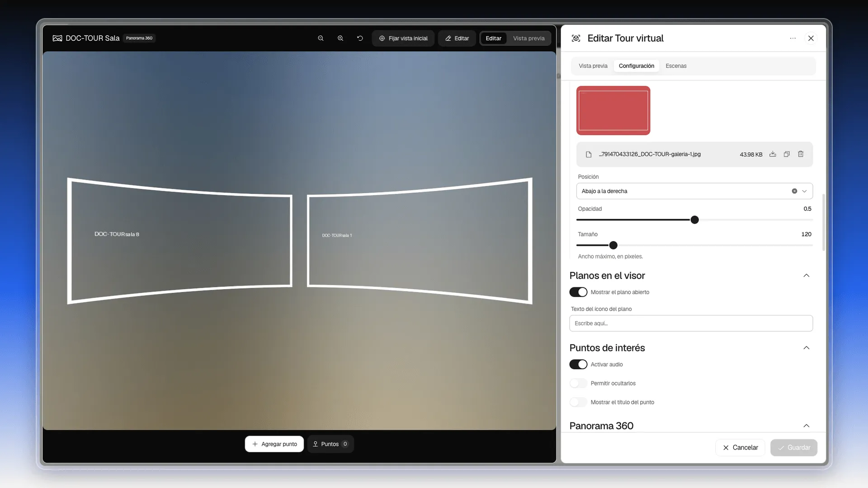The height and width of the screenshot is (488, 868).
Task: Copy the DOC-TOUR-galeria-1.jpg file icon
Action: [787, 154]
